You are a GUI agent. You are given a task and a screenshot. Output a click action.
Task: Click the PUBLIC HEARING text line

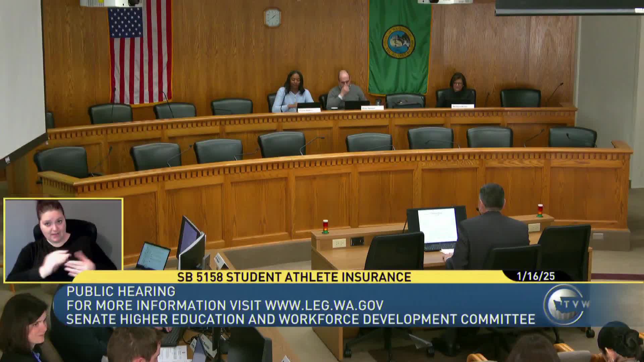pyautogui.click(x=121, y=291)
